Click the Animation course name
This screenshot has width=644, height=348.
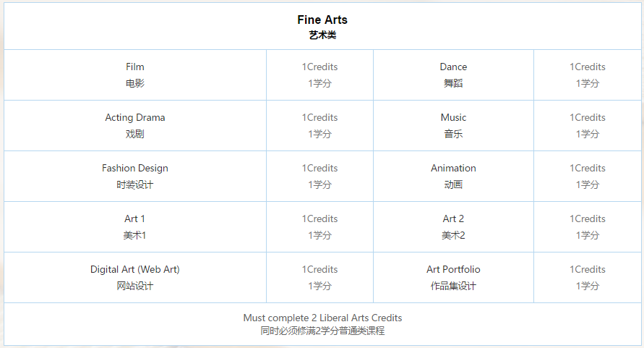pos(453,169)
